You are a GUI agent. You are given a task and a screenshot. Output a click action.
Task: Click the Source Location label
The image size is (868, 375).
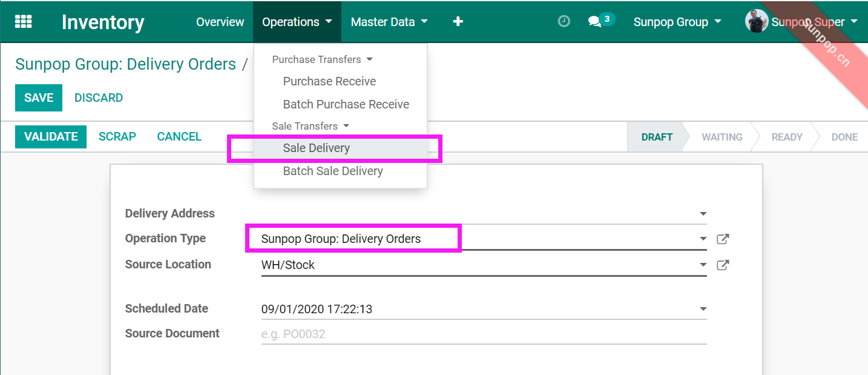168,264
